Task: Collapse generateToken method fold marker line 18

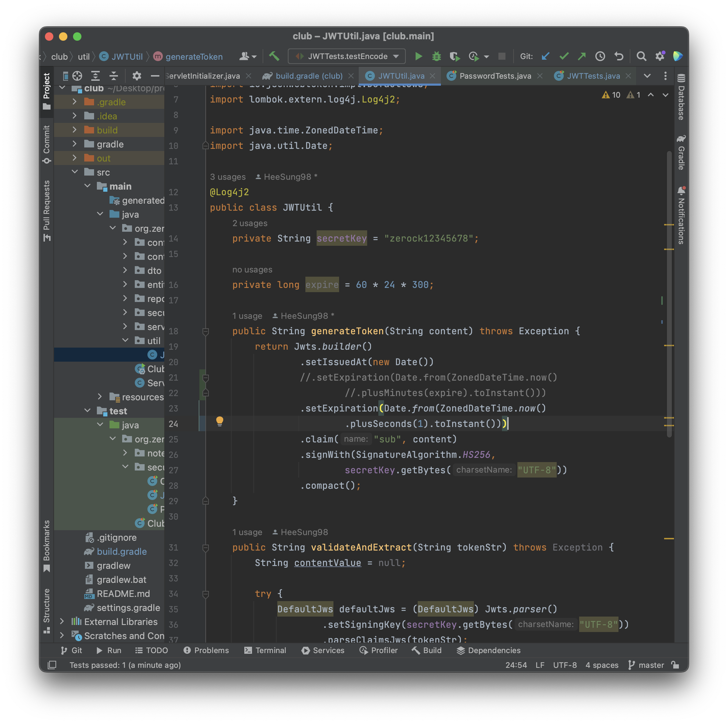Action: 205,331
